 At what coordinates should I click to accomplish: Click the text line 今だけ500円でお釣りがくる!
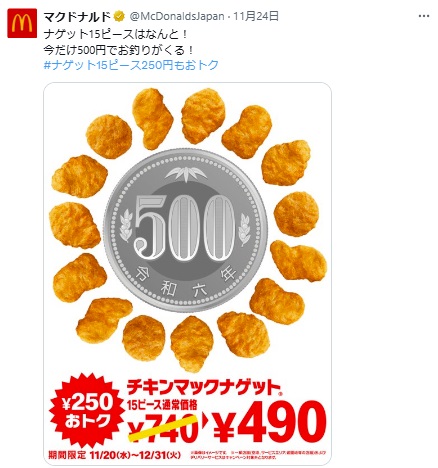tap(119, 50)
